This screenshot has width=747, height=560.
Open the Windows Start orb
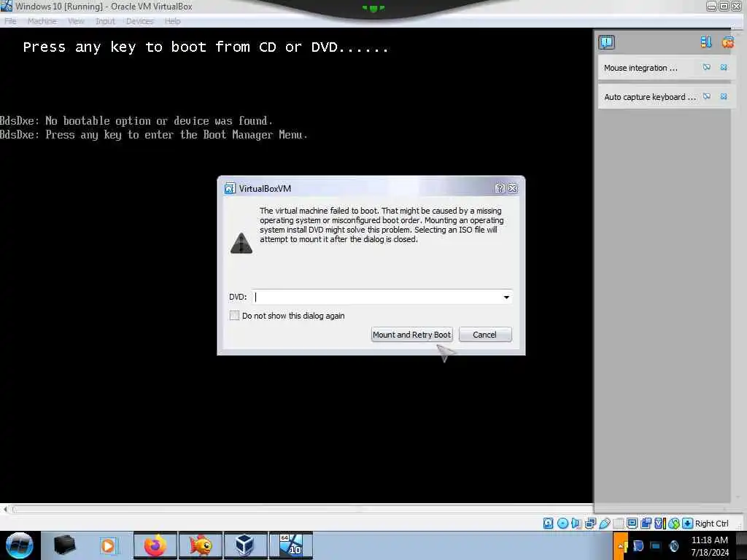point(19,545)
